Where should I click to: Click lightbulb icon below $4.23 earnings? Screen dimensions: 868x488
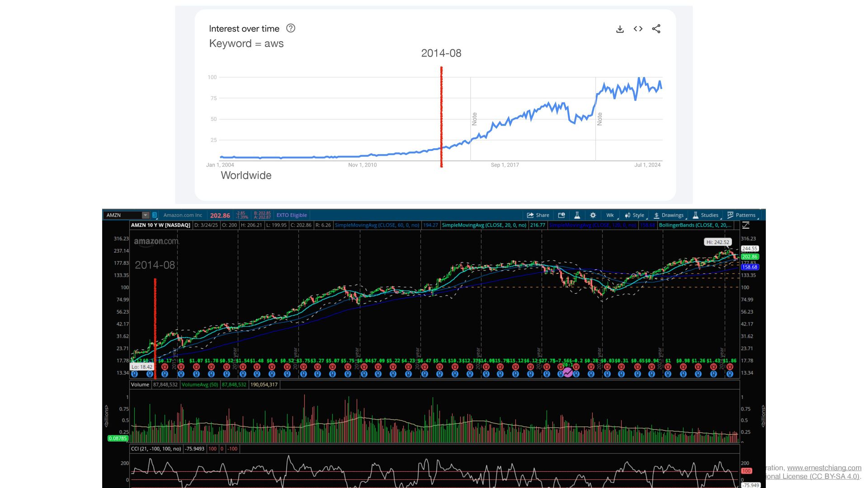pos(408,374)
